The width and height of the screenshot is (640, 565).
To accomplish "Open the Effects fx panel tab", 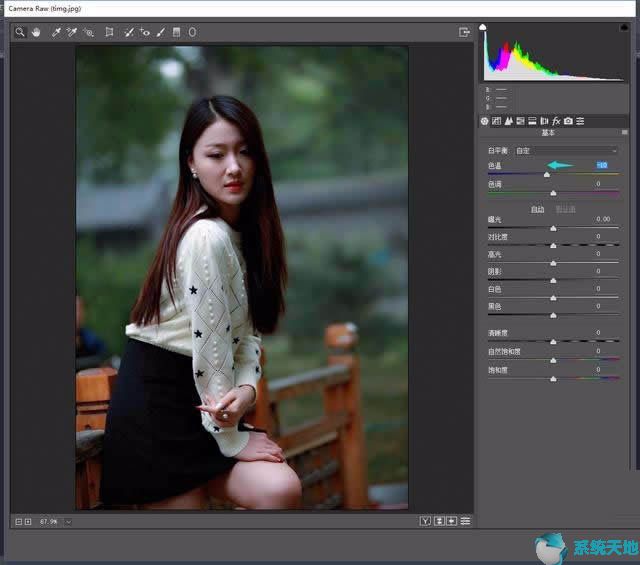I will (x=556, y=121).
